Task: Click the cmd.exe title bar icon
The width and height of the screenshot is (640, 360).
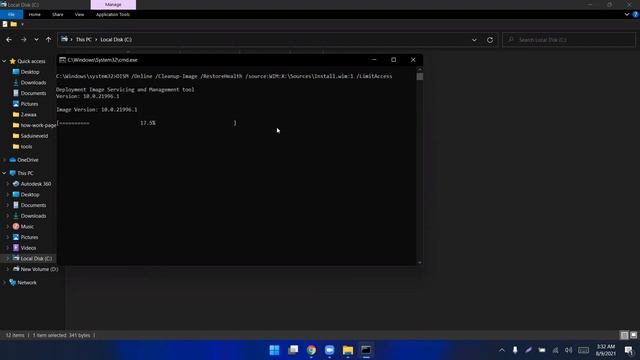Action: [x=62, y=60]
